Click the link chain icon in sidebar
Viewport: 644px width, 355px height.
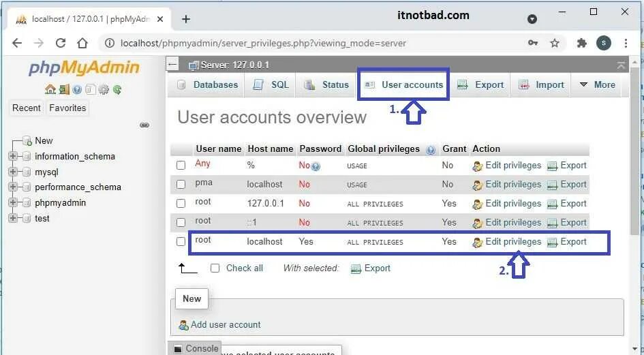[144, 125]
